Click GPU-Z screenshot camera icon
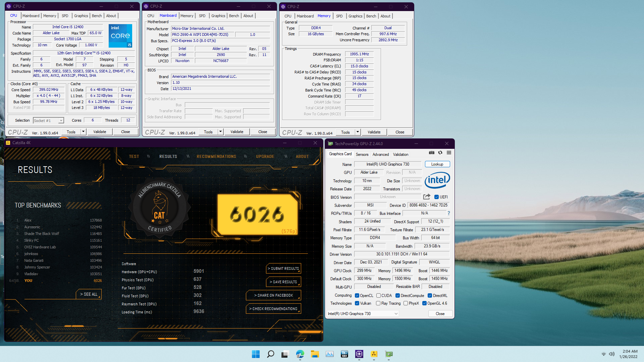The image size is (644, 362). [432, 153]
